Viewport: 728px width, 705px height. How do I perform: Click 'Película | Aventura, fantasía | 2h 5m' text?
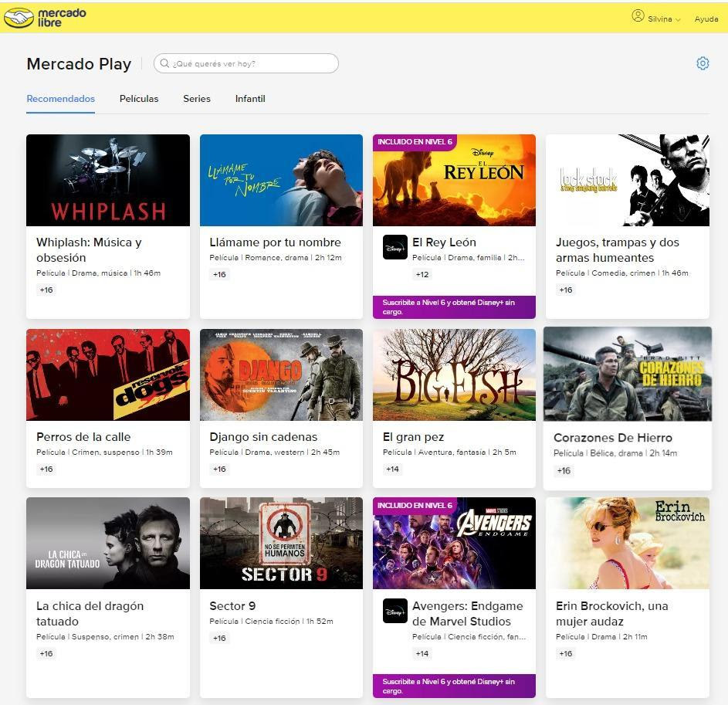coord(449,452)
